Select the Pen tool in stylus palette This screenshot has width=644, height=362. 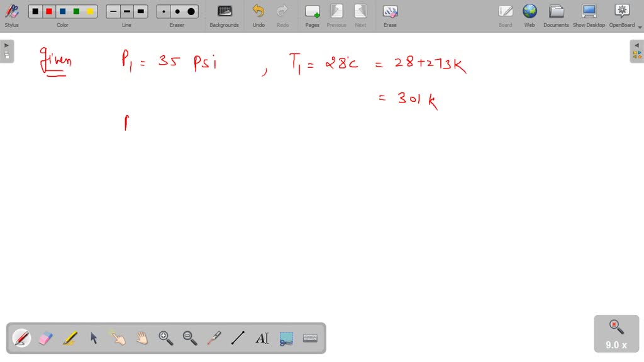(x=21, y=338)
